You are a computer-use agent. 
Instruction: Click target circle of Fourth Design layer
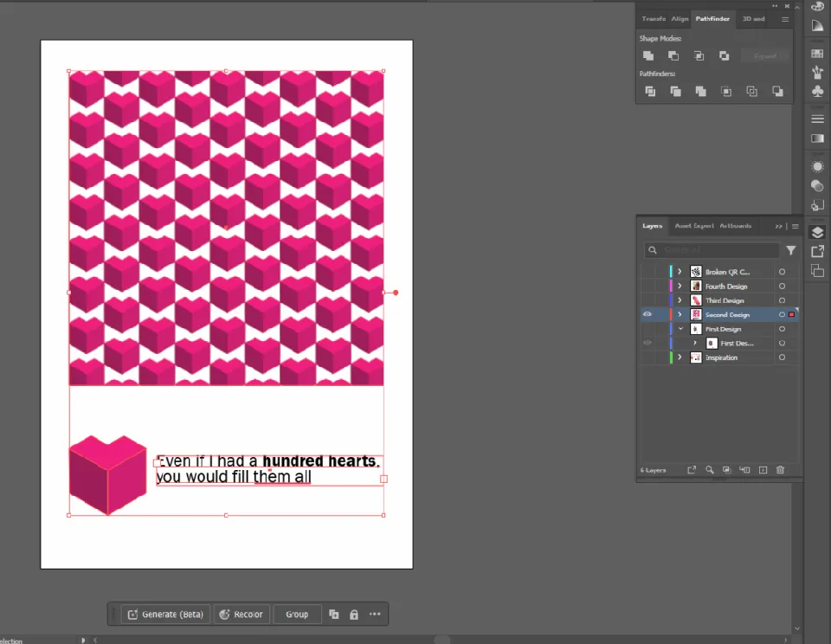782,287
